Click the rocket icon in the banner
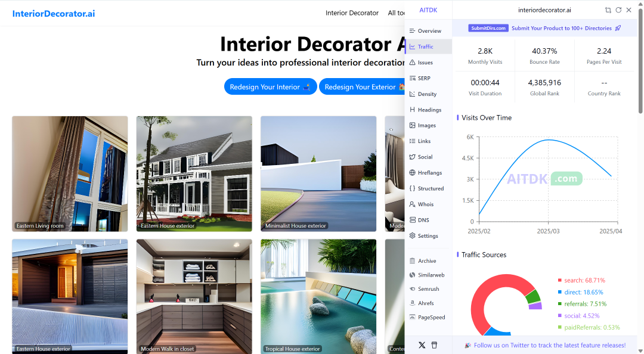This screenshot has height=354, width=644. [618, 28]
